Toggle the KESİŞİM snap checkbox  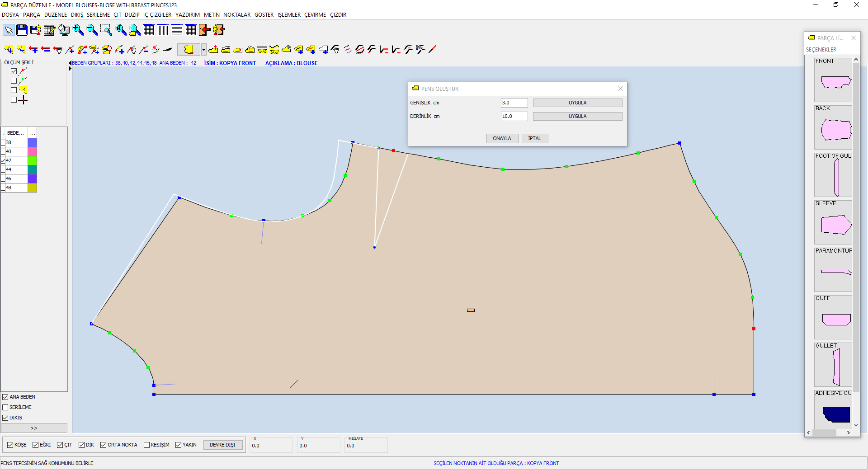tap(146, 445)
